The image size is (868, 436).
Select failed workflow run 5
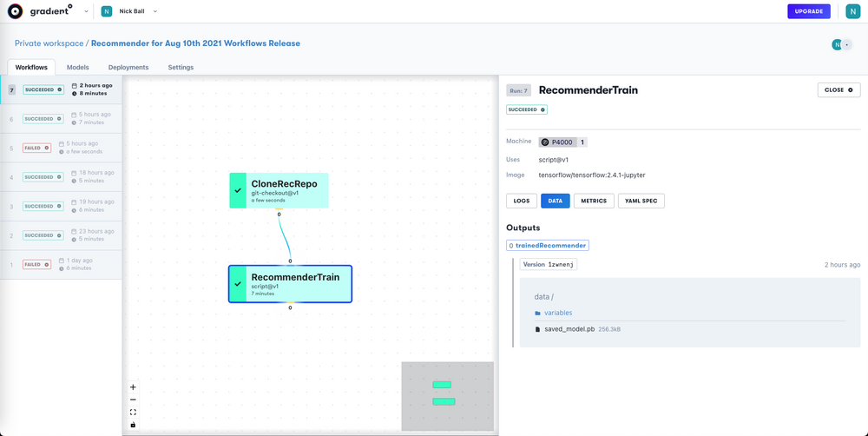click(61, 148)
